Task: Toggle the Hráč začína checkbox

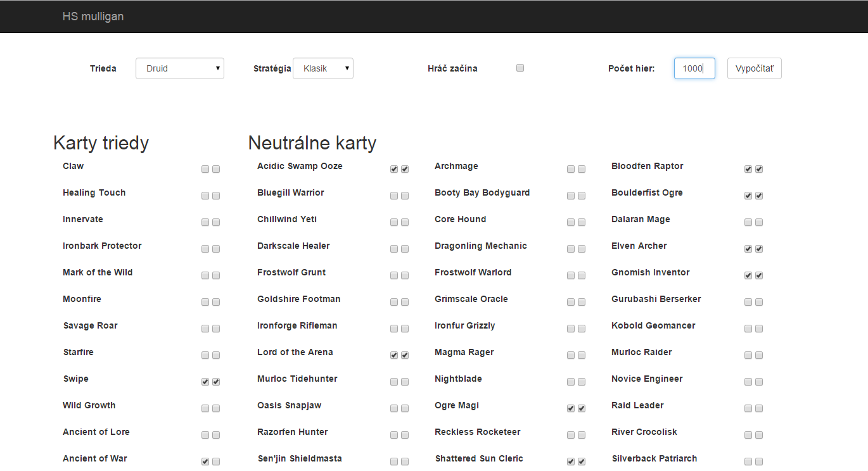Action: [x=520, y=68]
